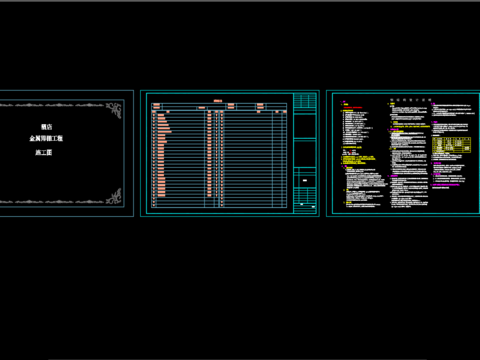Viewport: 480px width, 360px height.
Task: Select the design notes sheet
Action: click(x=403, y=153)
